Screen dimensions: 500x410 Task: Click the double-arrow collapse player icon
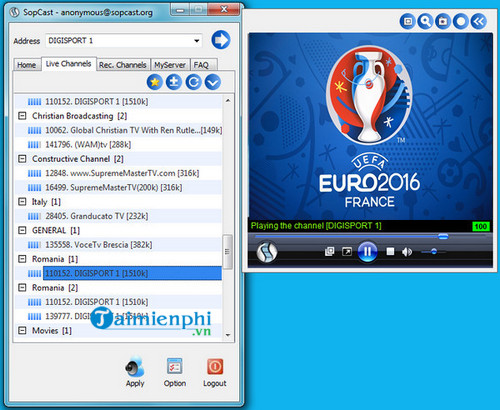coord(479,21)
